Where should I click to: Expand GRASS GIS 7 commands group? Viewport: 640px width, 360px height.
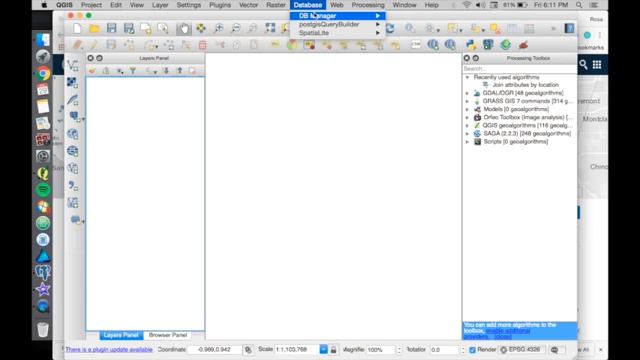[467, 101]
